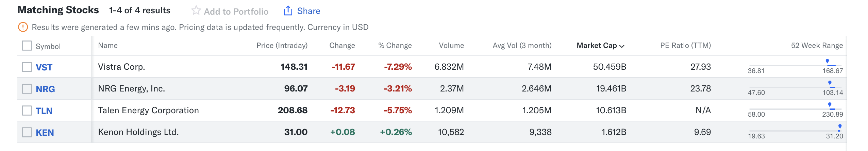Click the 27.93 PE ratio value

point(701,67)
